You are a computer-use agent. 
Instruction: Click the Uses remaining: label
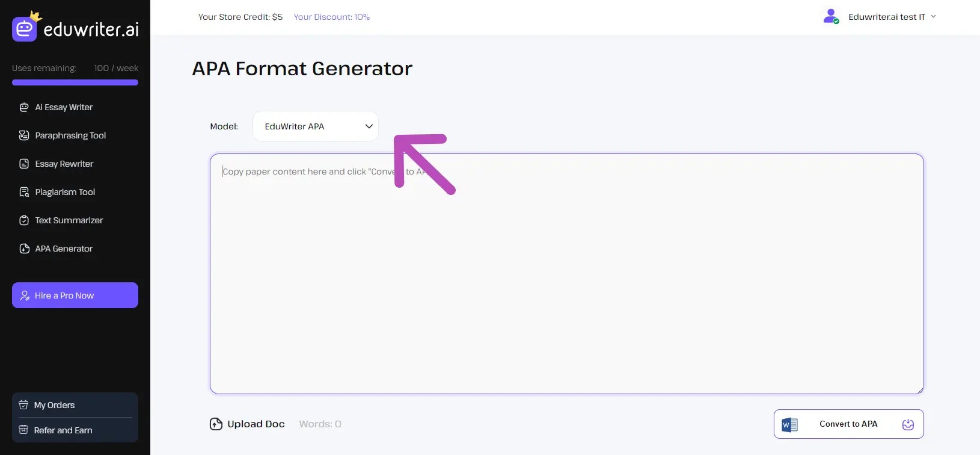tap(44, 68)
